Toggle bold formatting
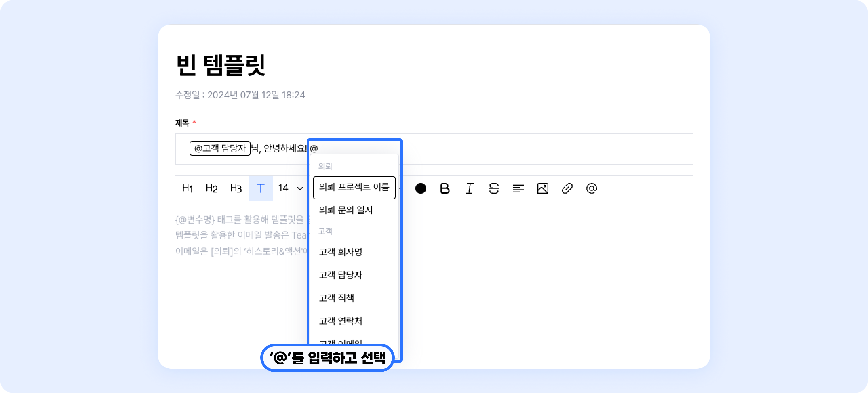 point(445,188)
